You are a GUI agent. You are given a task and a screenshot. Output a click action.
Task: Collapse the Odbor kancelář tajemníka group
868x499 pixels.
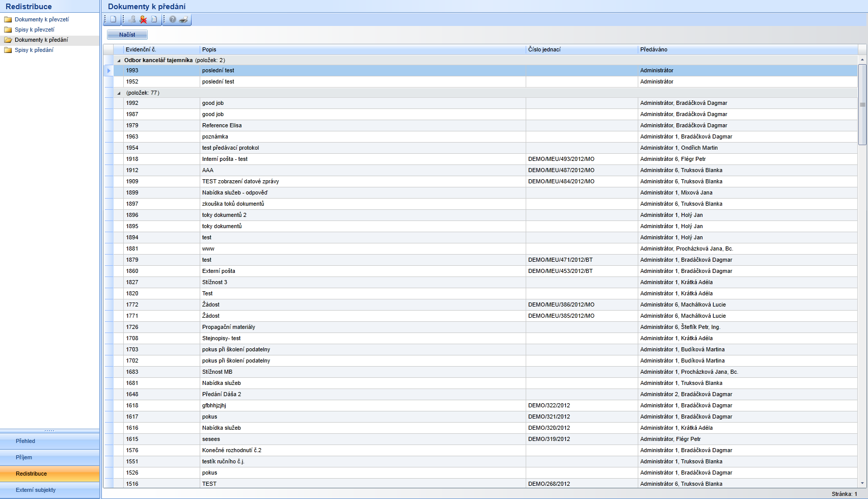click(x=119, y=60)
